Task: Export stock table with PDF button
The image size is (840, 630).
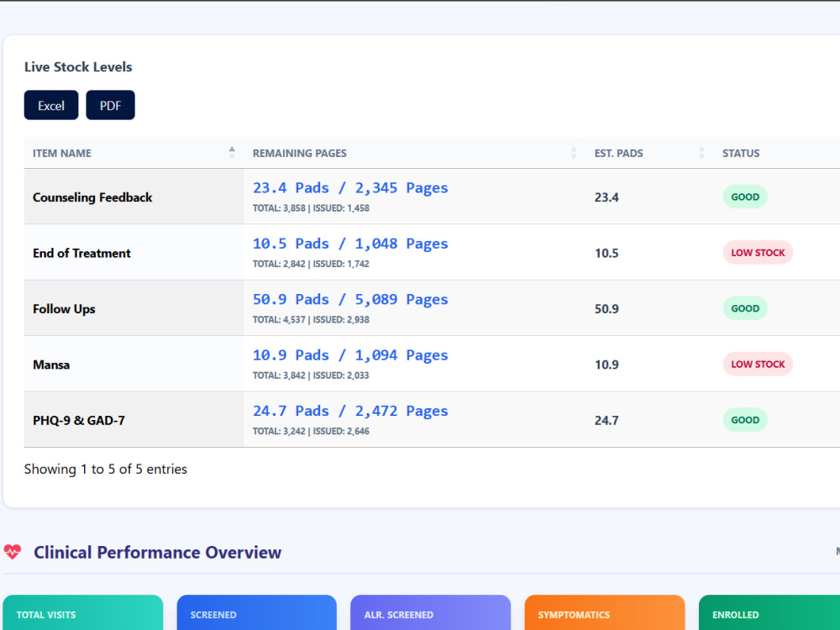Action: tap(110, 105)
